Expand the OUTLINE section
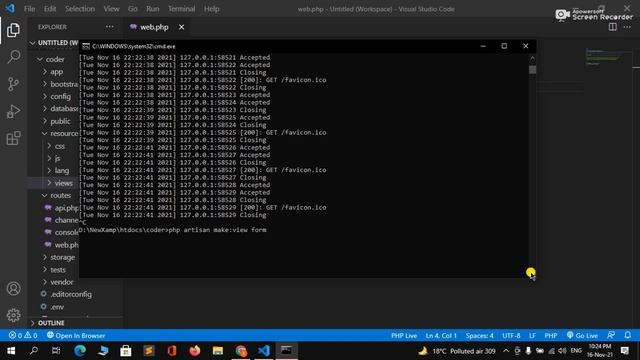This screenshot has height=360, width=640. [51, 323]
